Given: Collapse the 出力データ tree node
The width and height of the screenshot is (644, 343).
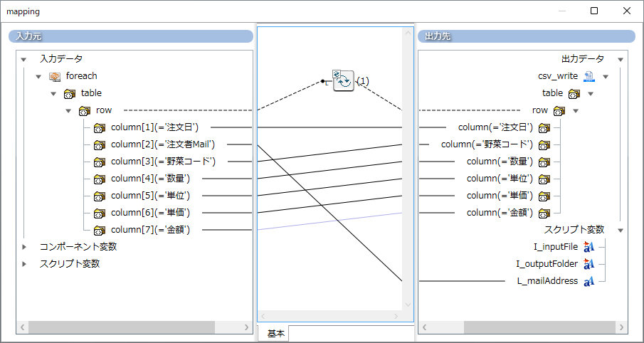Looking at the screenshot, I should tap(621, 60).
